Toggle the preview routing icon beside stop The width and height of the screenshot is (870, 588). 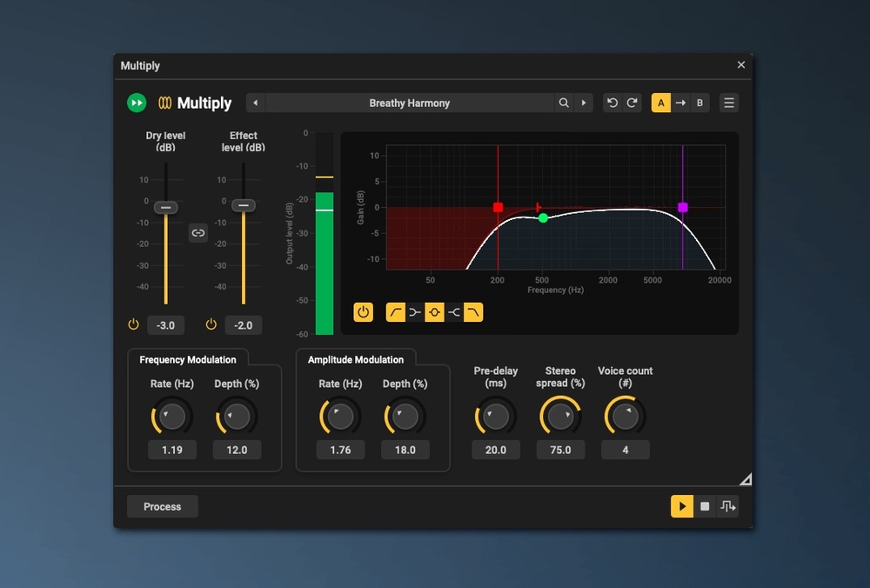click(727, 506)
